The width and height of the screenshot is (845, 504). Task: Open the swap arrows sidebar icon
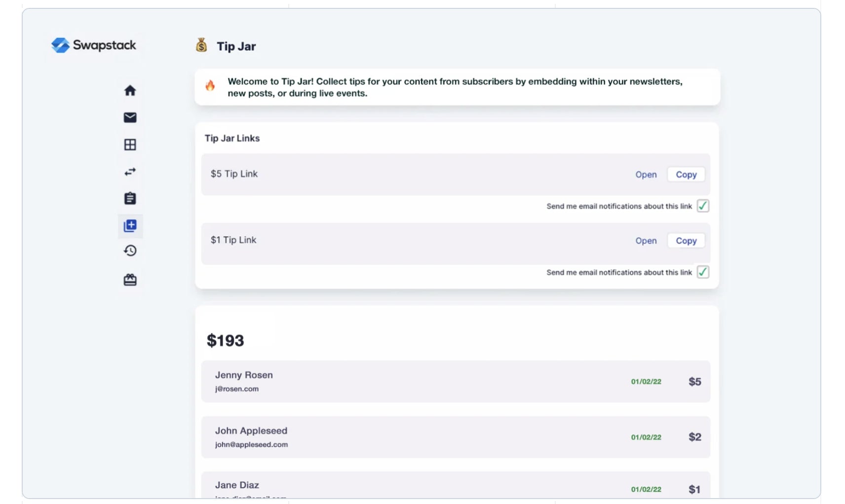(130, 172)
